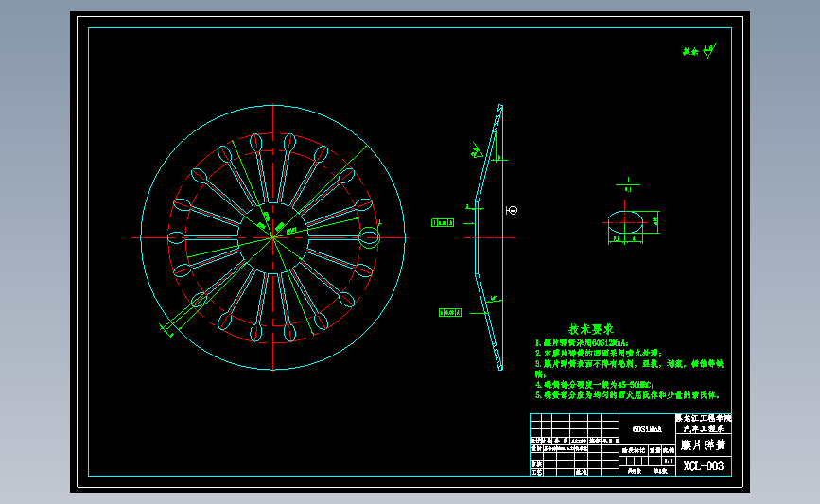Click the 汽车工程系 department text
This screenshot has width=820, height=504.
click(x=704, y=428)
